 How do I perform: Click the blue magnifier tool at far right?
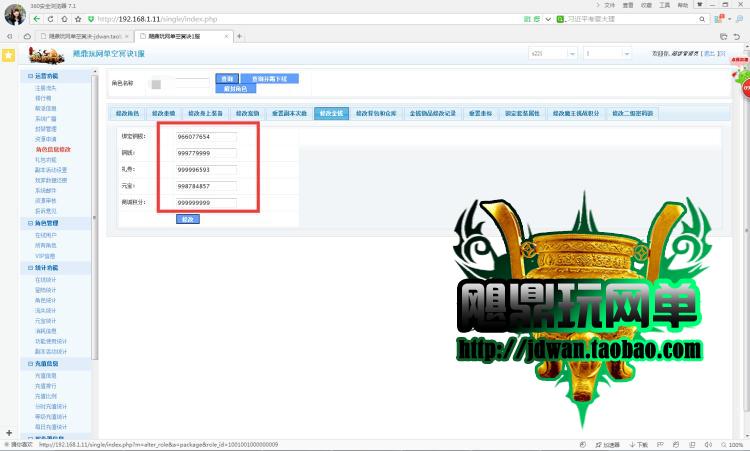click(x=740, y=19)
